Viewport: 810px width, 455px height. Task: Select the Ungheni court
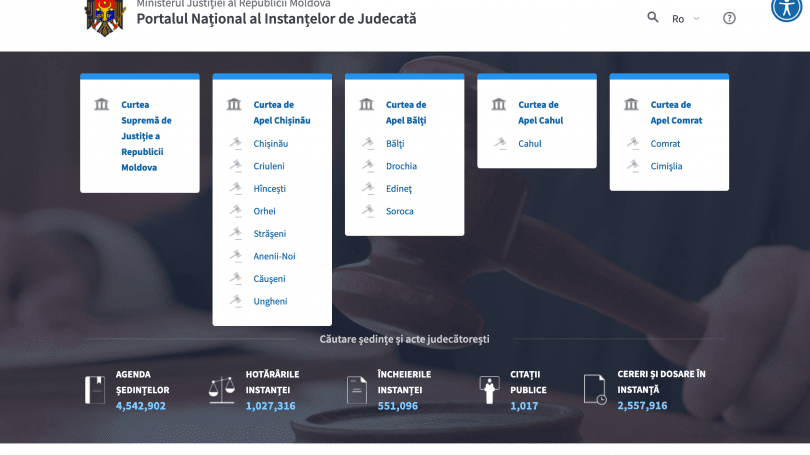(270, 302)
